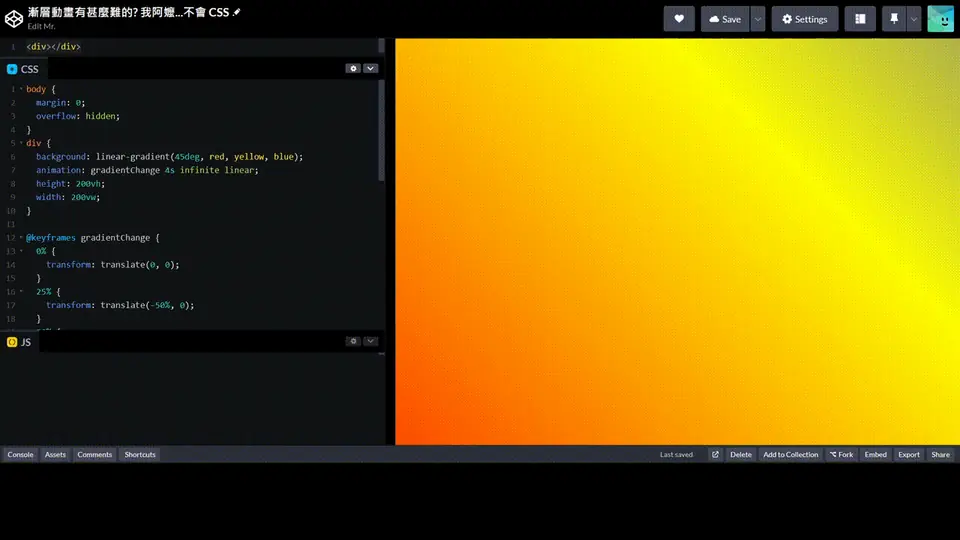960x540 pixels.
Task: Collapse the body rule fold arrow
Action: (x=21, y=89)
